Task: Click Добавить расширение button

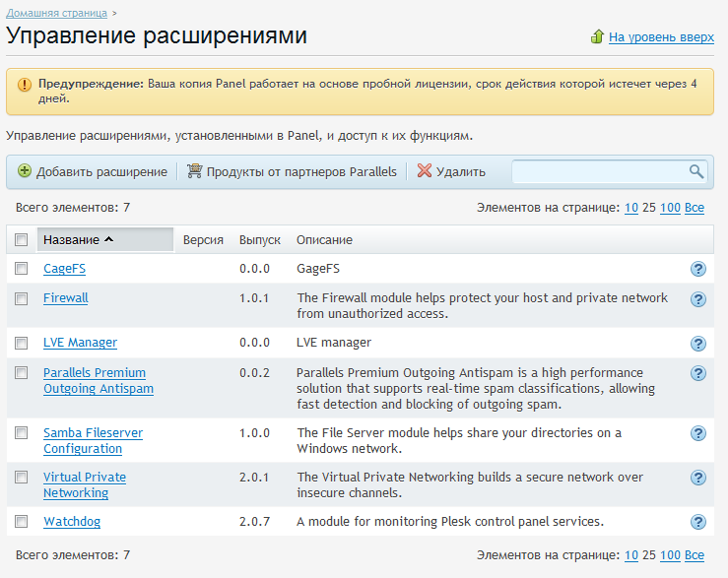Action: coord(93,171)
